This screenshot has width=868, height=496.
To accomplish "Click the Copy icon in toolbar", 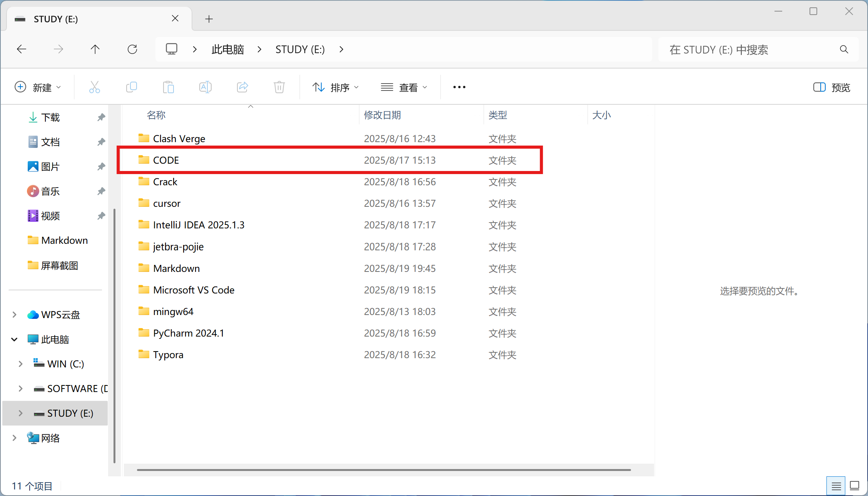I will 131,87.
